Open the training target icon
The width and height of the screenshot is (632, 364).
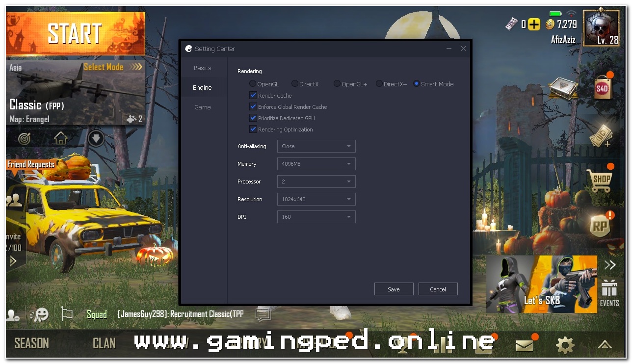tap(25, 139)
